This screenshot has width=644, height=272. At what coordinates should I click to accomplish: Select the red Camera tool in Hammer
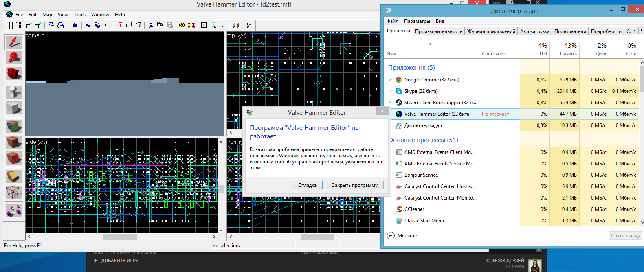tap(14, 74)
